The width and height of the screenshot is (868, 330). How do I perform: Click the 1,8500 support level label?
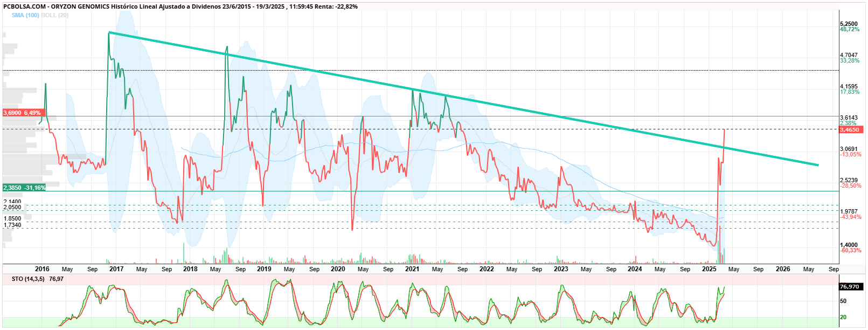click(12, 219)
